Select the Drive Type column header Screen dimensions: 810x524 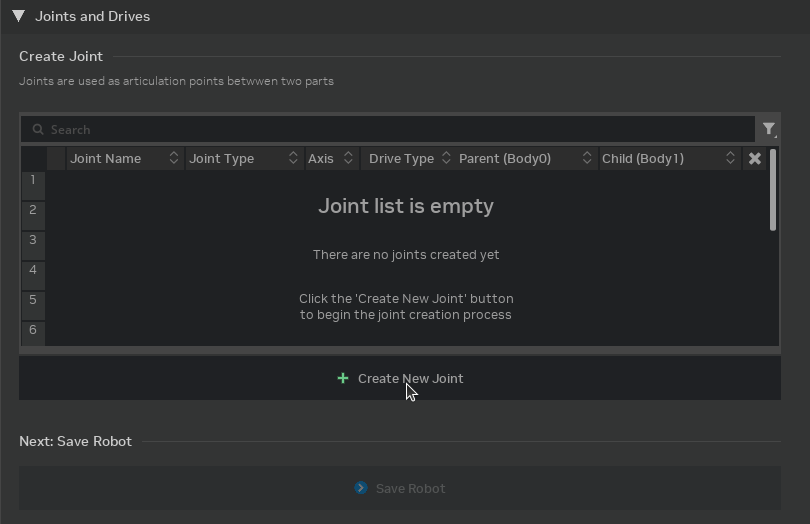click(401, 158)
